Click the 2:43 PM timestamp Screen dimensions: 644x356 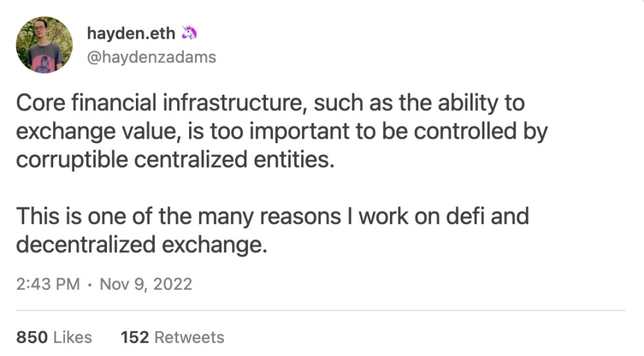pyautogui.click(x=47, y=284)
